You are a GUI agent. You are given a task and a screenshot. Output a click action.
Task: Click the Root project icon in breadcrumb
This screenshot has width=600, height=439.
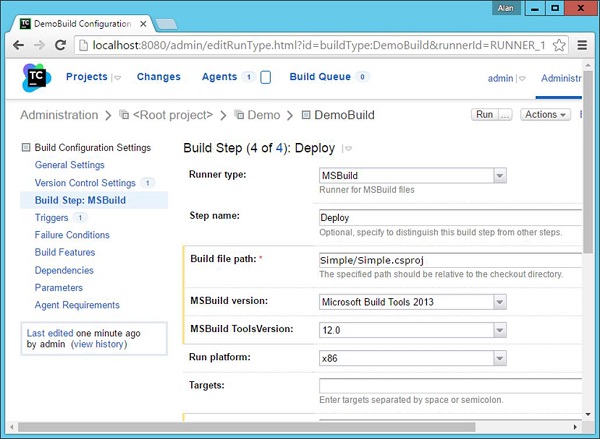(124, 116)
